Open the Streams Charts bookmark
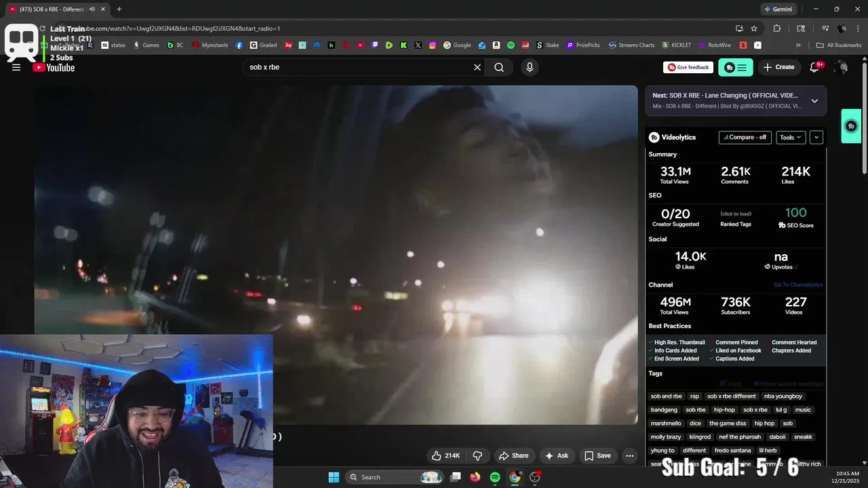This screenshot has height=488, width=868. (x=631, y=45)
